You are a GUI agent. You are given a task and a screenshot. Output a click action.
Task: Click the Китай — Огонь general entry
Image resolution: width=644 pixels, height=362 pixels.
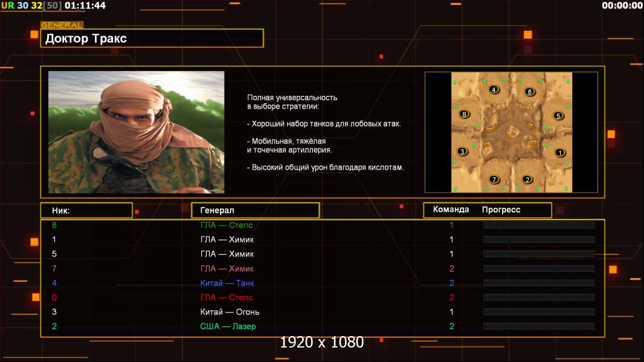[230, 312]
